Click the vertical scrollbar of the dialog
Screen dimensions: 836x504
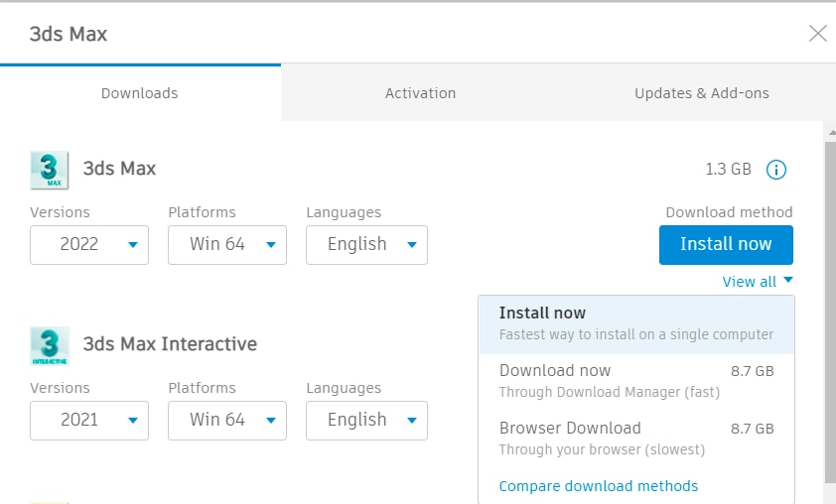pos(830,313)
